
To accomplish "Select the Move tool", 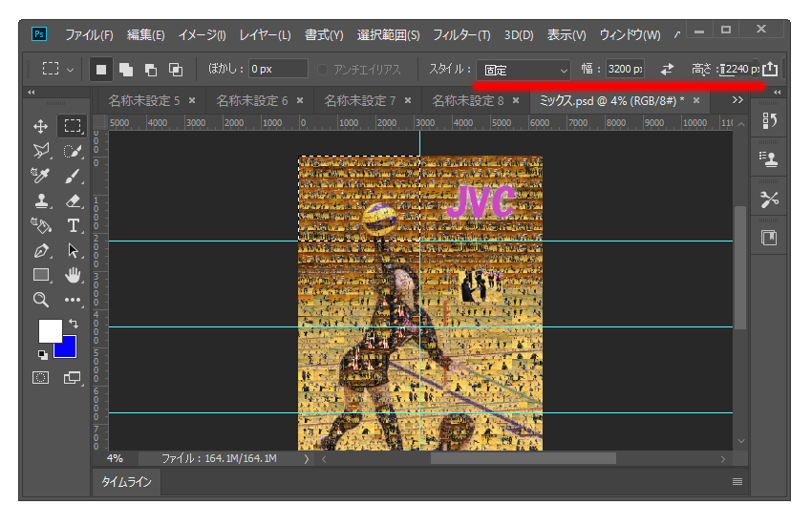I will (41, 126).
